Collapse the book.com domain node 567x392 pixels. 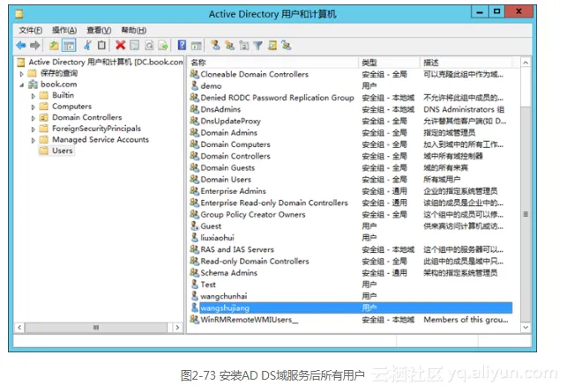22,85
